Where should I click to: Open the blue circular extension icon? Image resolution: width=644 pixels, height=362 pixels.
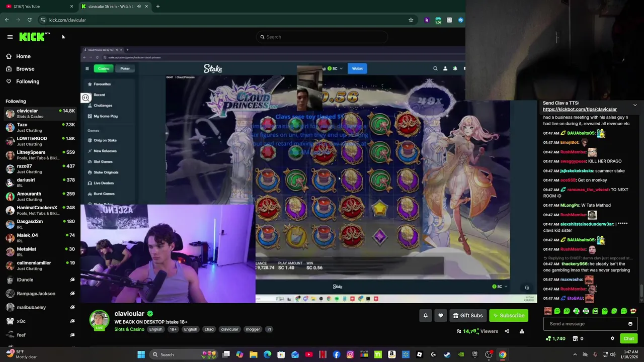coord(460,20)
